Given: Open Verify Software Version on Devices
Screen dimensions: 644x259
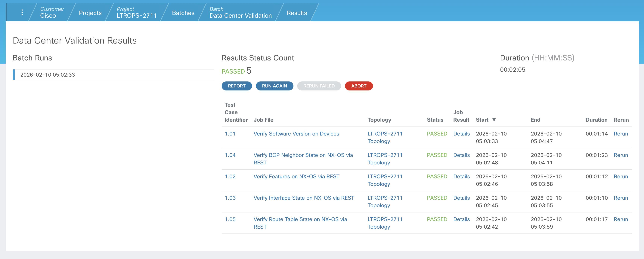Looking at the screenshot, I should pyautogui.click(x=296, y=134).
